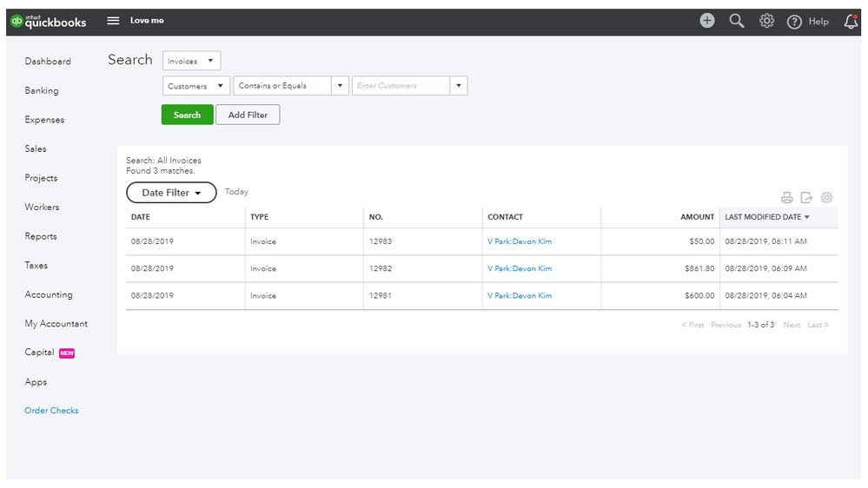Open the header settings gear

pos(766,21)
